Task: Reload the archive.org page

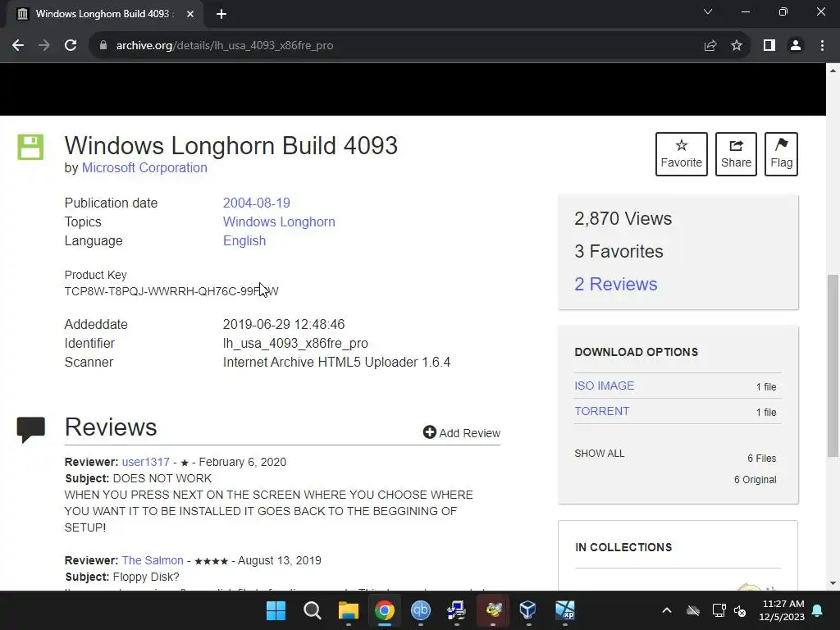Action: click(x=71, y=46)
